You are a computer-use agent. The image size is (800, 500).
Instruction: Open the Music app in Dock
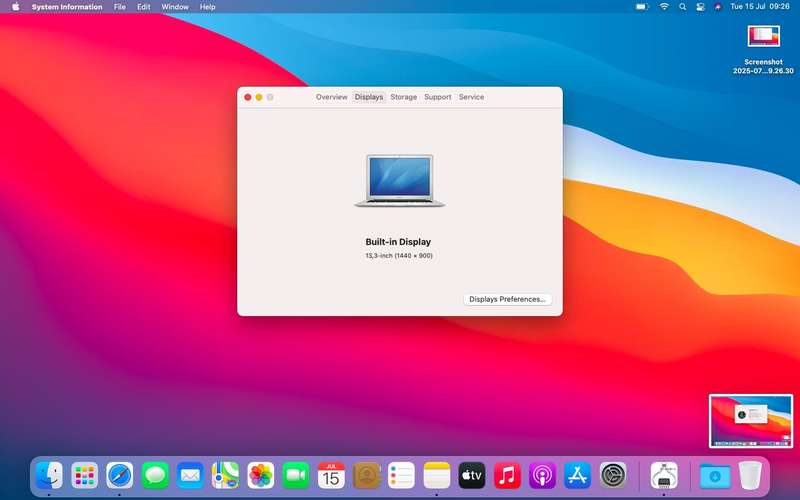(x=507, y=476)
